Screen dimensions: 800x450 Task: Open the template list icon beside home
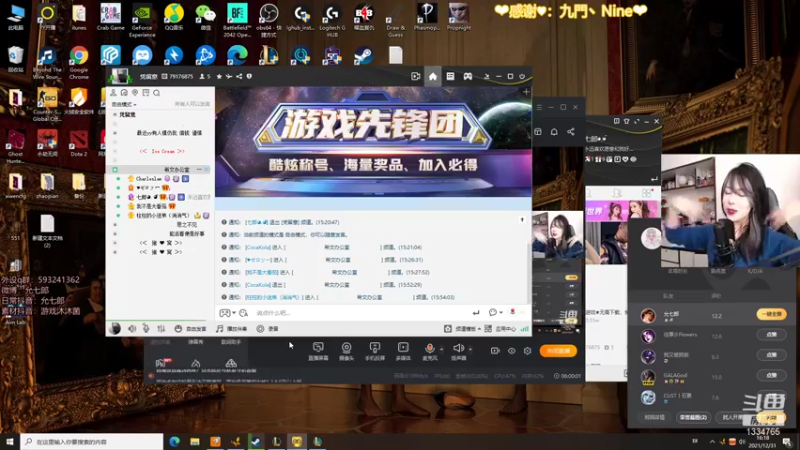pos(450,77)
